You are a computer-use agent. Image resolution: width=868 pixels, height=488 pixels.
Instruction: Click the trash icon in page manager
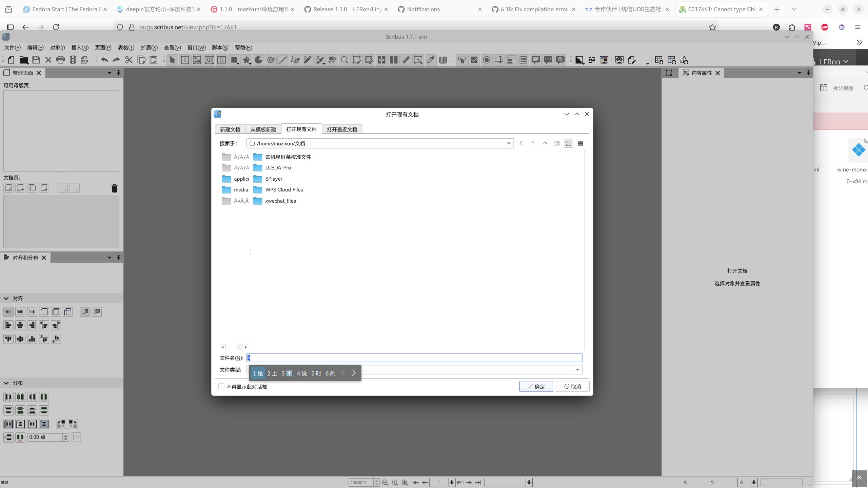114,188
